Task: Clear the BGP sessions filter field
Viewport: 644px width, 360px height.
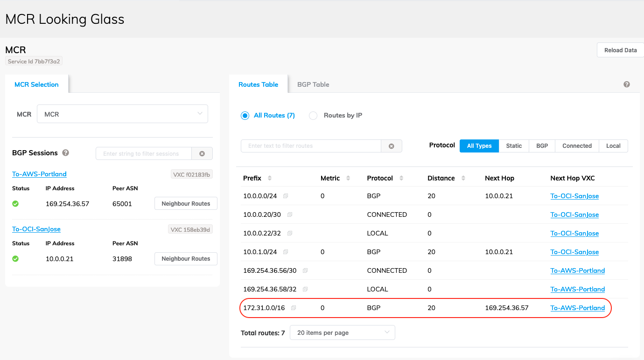Action: [x=202, y=154]
